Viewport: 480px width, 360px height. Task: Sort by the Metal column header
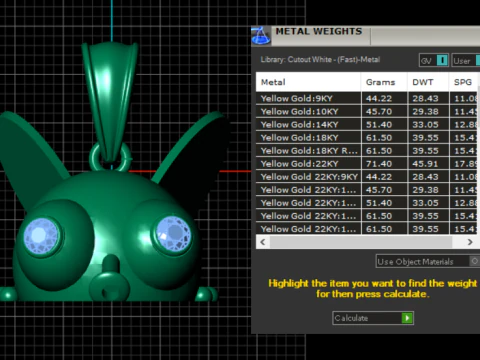point(308,82)
